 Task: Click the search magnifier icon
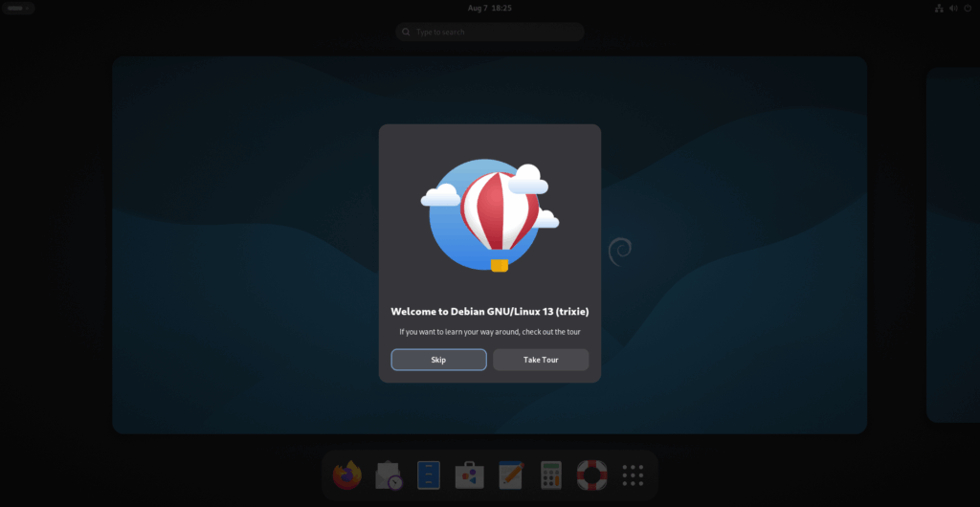(x=406, y=32)
